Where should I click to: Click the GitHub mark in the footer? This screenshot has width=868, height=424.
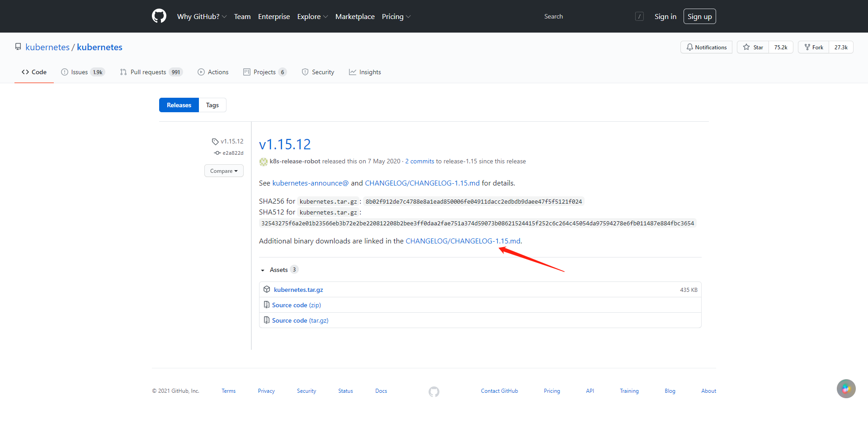434,391
